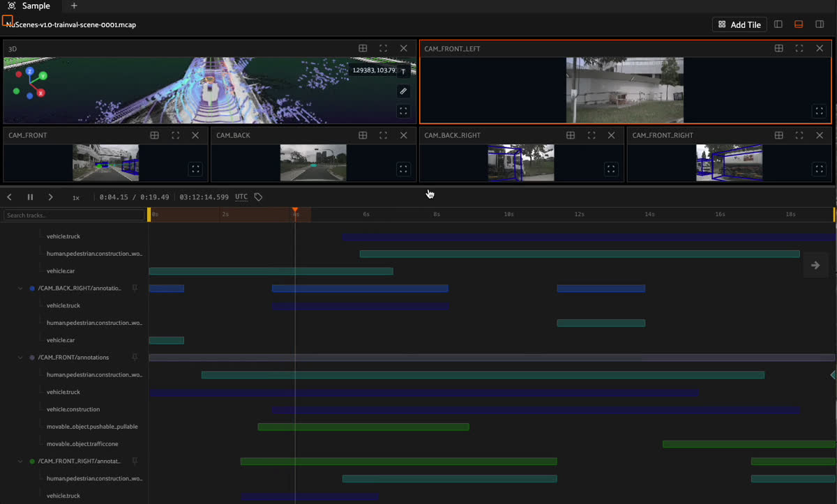Click the CAM_FRONT_LEFT camera image

(x=625, y=90)
